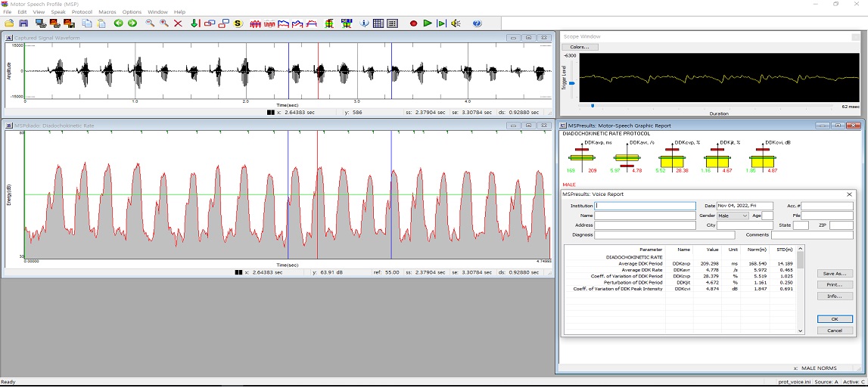Click the Colors... button in Scope Window

click(x=579, y=47)
